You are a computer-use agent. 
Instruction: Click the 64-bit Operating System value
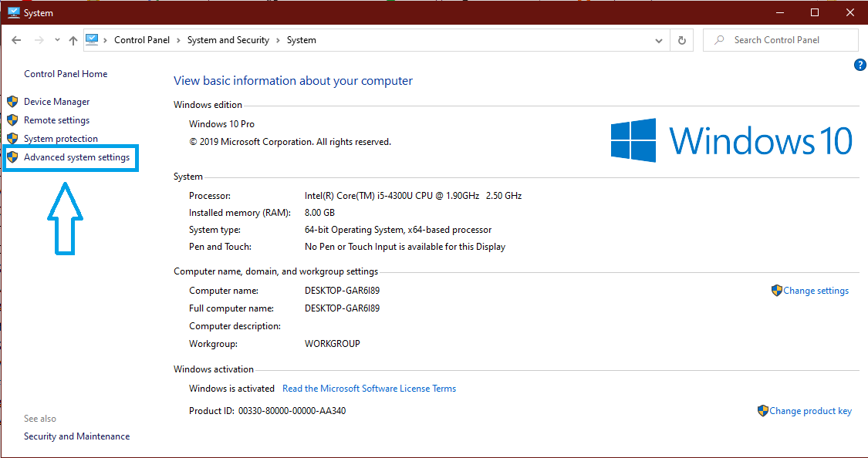[398, 230]
